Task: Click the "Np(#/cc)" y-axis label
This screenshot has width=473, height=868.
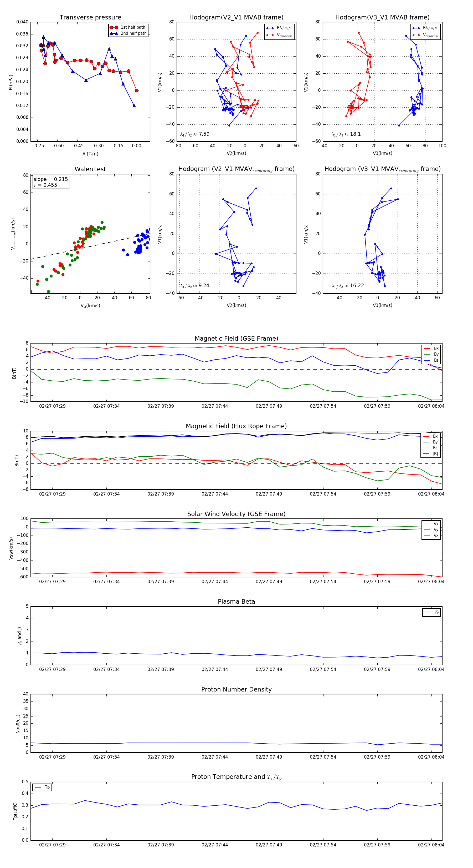Action: coord(18,724)
